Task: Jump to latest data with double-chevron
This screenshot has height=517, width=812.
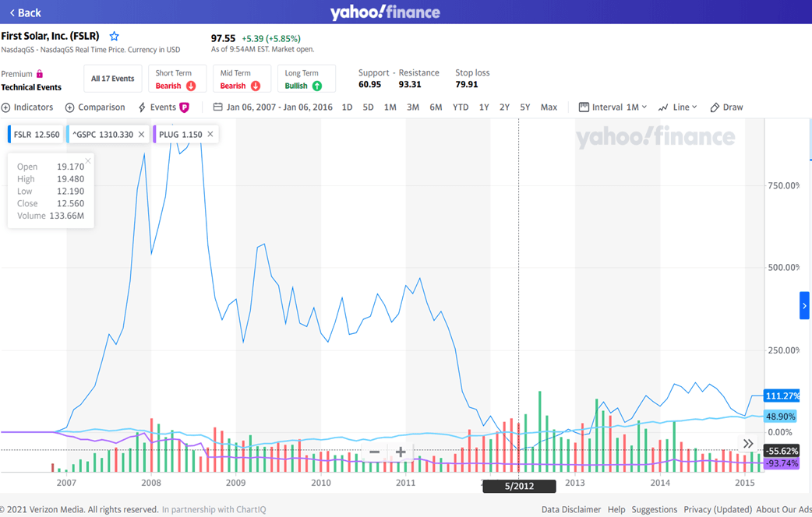Action: tap(748, 444)
